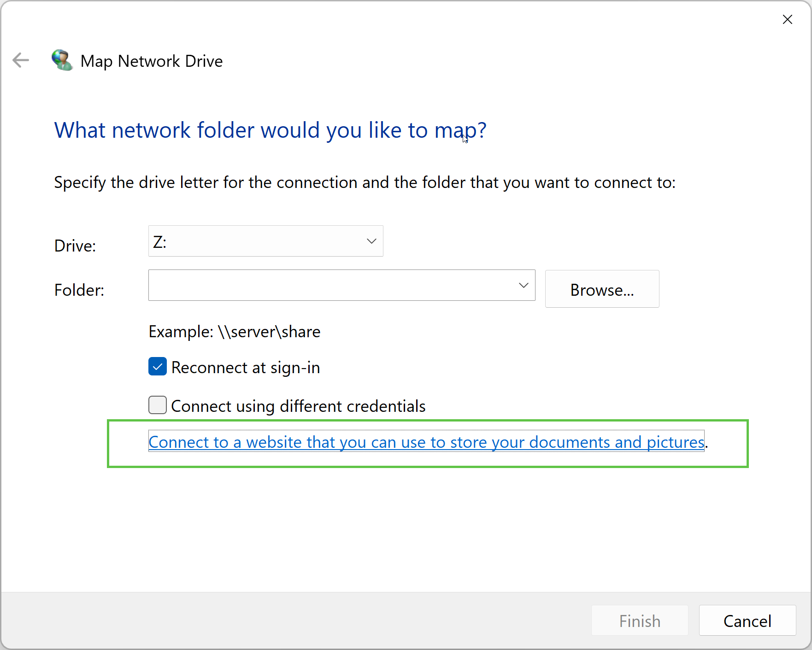Open the Connect to a website link

(426, 442)
